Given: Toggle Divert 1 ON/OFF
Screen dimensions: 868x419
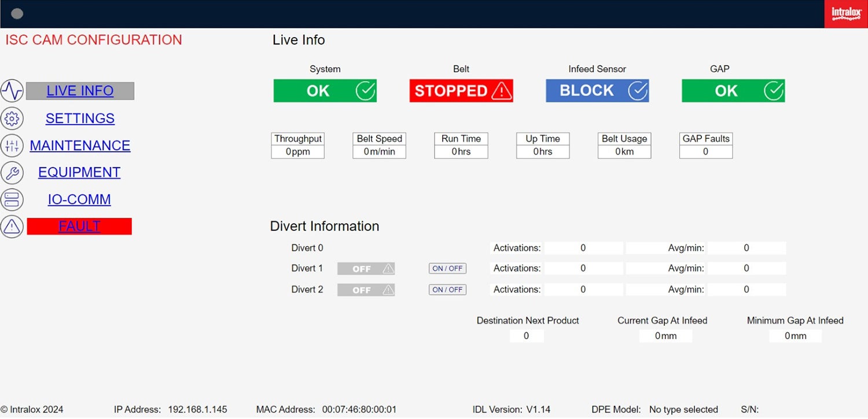Looking at the screenshot, I should pos(447,268).
